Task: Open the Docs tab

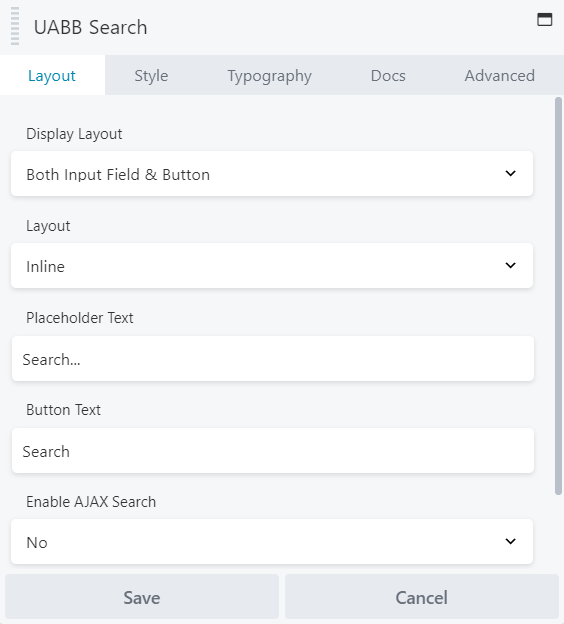Action: (388, 75)
